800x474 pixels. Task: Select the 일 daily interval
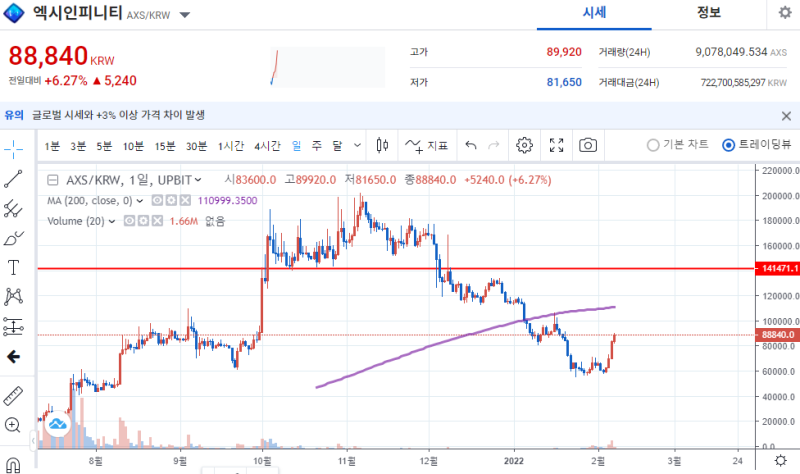(297, 146)
